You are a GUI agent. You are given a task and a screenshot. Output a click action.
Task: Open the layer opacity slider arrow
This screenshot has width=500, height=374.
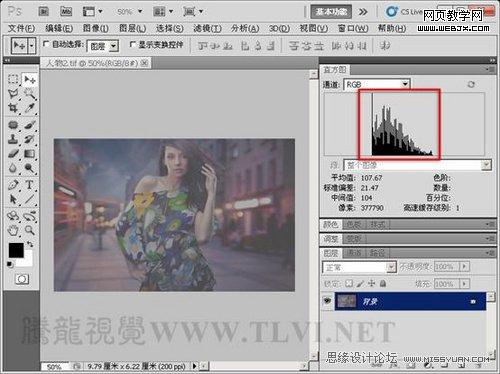464,266
